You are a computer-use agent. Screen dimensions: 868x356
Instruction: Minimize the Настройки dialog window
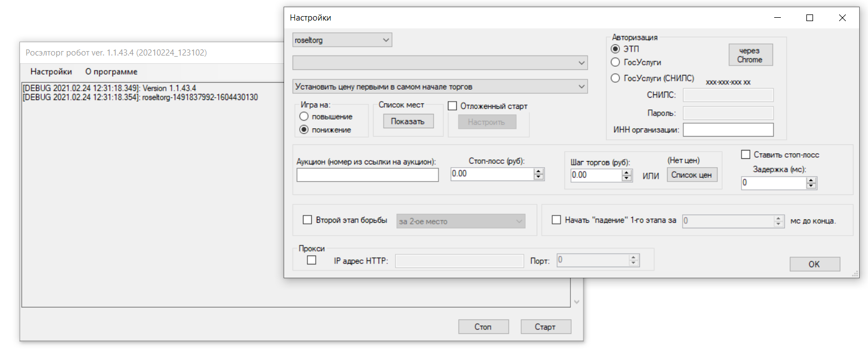point(777,18)
